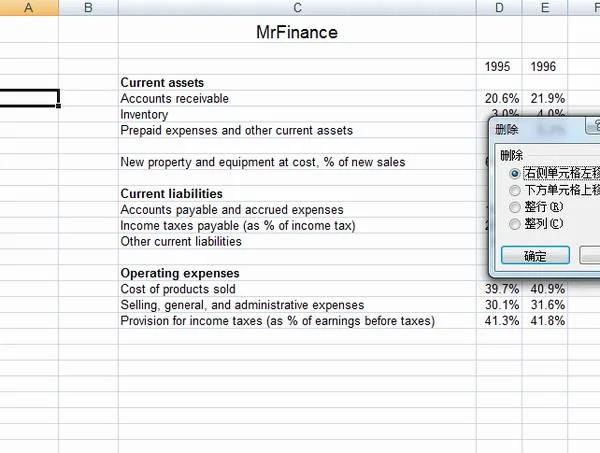
Task: Select the 1996 year header cell
Action: pos(544,67)
